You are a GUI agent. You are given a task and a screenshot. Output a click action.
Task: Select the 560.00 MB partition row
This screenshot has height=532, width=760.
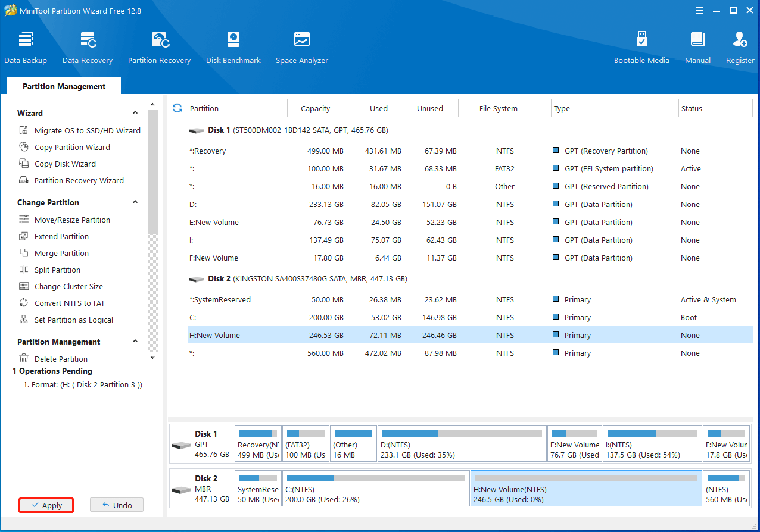[x=470, y=353]
